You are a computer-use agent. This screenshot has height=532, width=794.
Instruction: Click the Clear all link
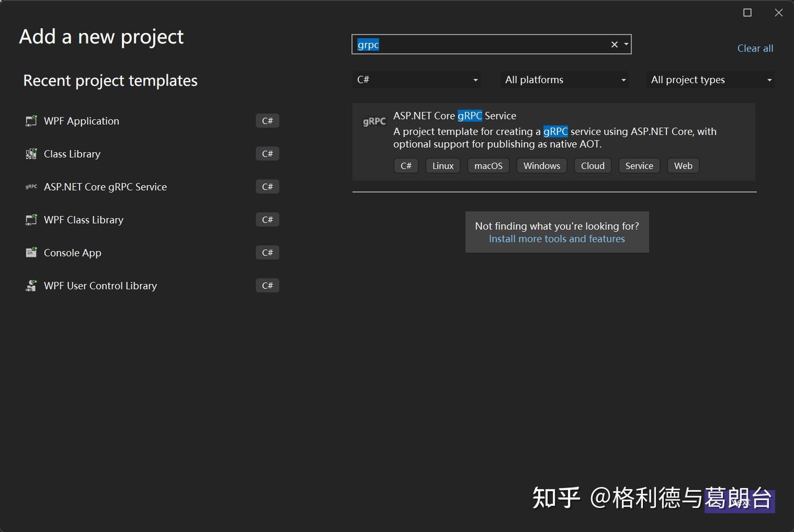pyautogui.click(x=755, y=48)
